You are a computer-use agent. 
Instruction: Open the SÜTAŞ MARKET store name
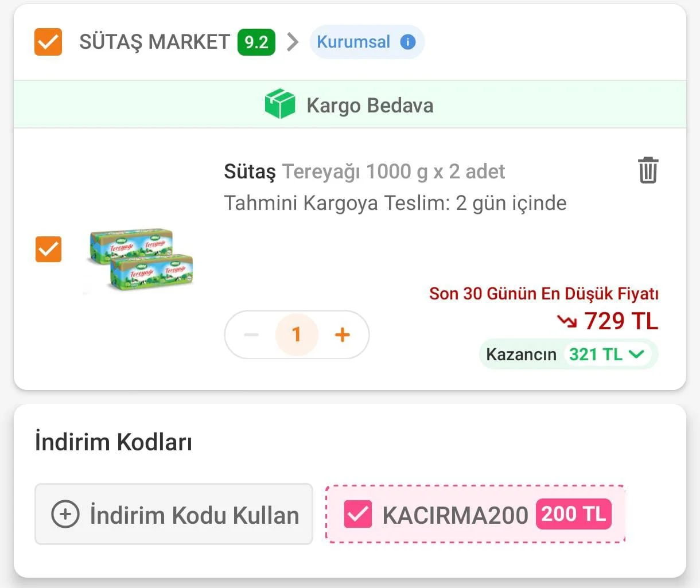click(x=154, y=42)
